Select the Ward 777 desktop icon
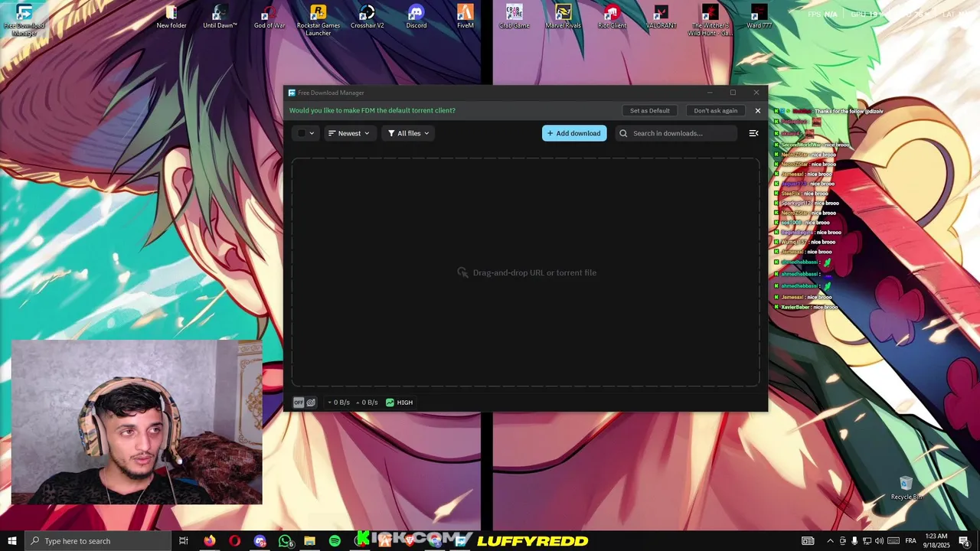The width and height of the screenshot is (980, 551). (759, 17)
